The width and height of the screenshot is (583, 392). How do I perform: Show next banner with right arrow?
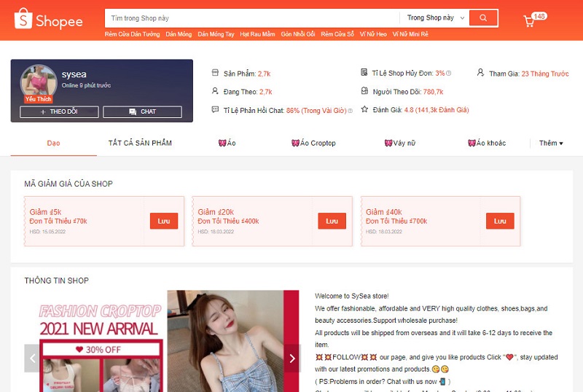pos(291,358)
